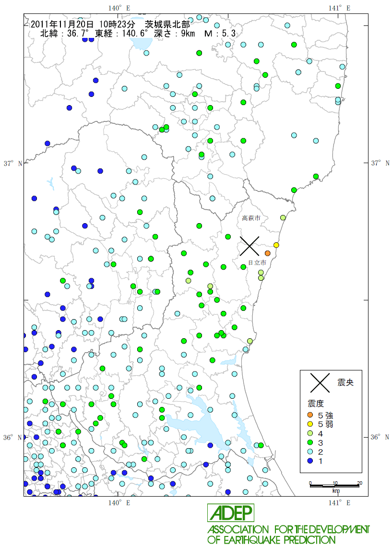Click the OF EARTHQUAKE PREDICTION text line
The width and height of the screenshot is (392, 547).
click(x=272, y=540)
